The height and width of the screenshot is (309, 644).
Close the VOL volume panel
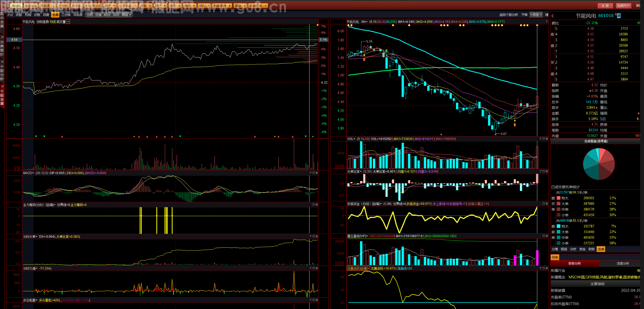(x=547, y=139)
